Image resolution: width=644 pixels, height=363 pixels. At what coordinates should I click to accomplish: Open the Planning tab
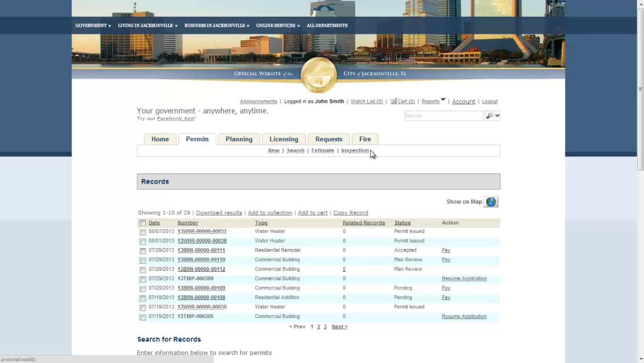(x=239, y=139)
